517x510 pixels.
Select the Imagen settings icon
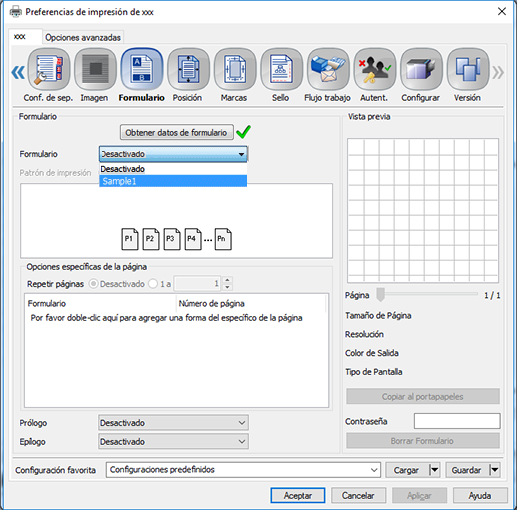click(95, 69)
